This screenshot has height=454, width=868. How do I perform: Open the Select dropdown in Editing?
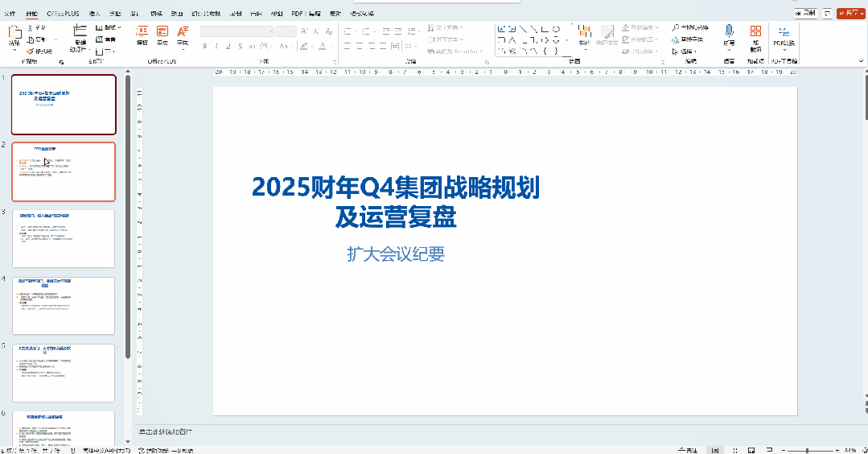click(x=685, y=52)
